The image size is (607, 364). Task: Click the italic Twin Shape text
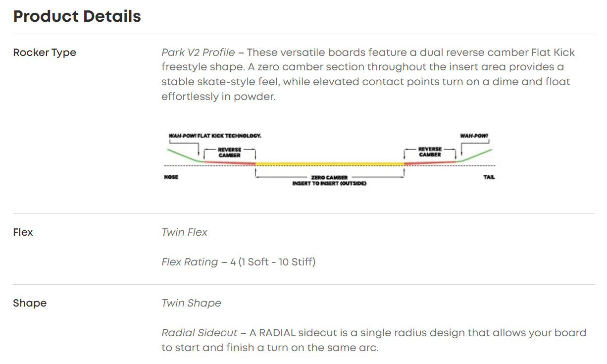pos(191,303)
